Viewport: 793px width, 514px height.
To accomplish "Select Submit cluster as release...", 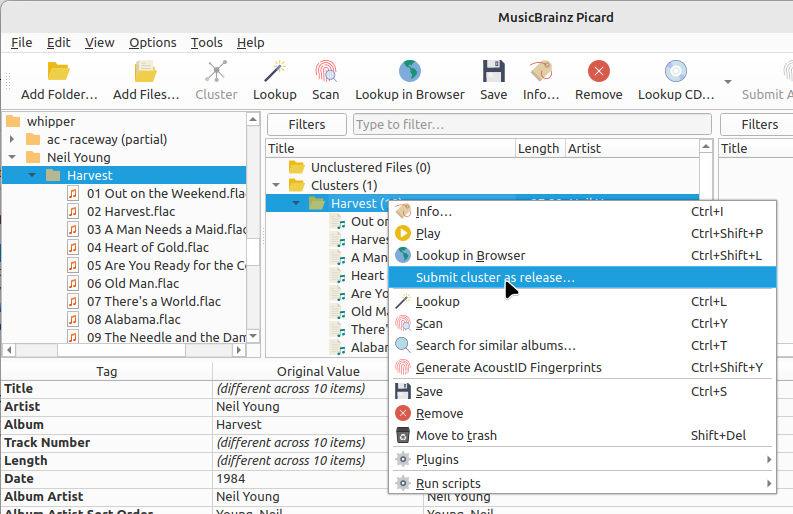I will pyautogui.click(x=582, y=277).
